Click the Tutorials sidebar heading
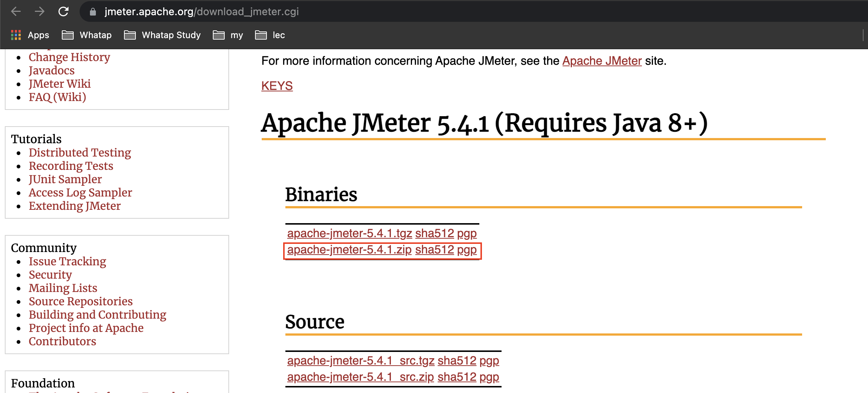This screenshot has height=393, width=868. [x=36, y=139]
